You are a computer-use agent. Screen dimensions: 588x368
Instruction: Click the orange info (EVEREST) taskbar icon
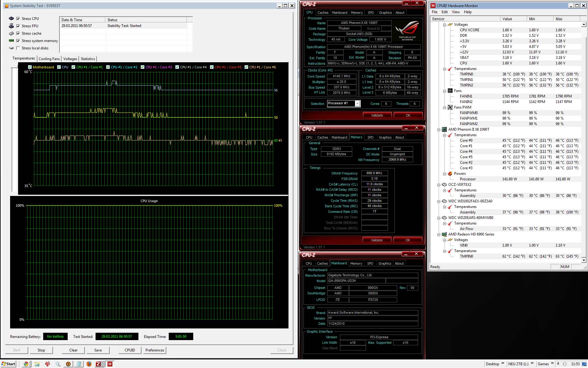point(68,364)
